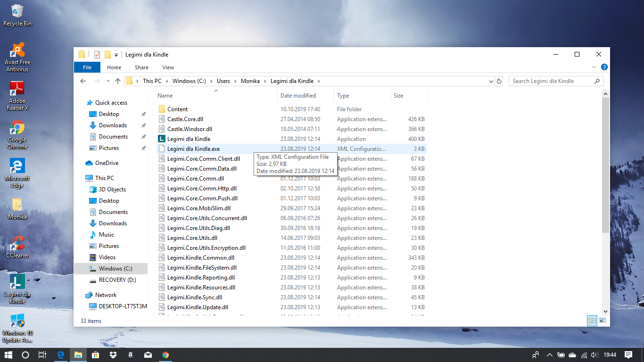Expand the Monika breadcrumb arrow
Image resolution: width=644 pixels, height=362 pixels.
coord(265,81)
